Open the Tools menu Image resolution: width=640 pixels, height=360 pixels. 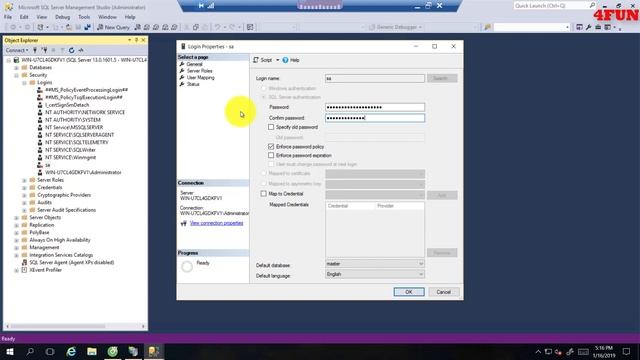click(x=84, y=17)
